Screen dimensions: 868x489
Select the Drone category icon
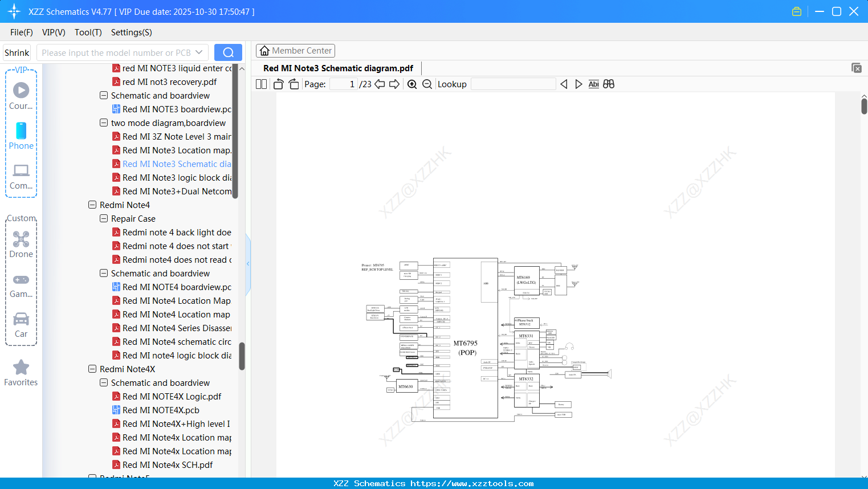coord(21,239)
